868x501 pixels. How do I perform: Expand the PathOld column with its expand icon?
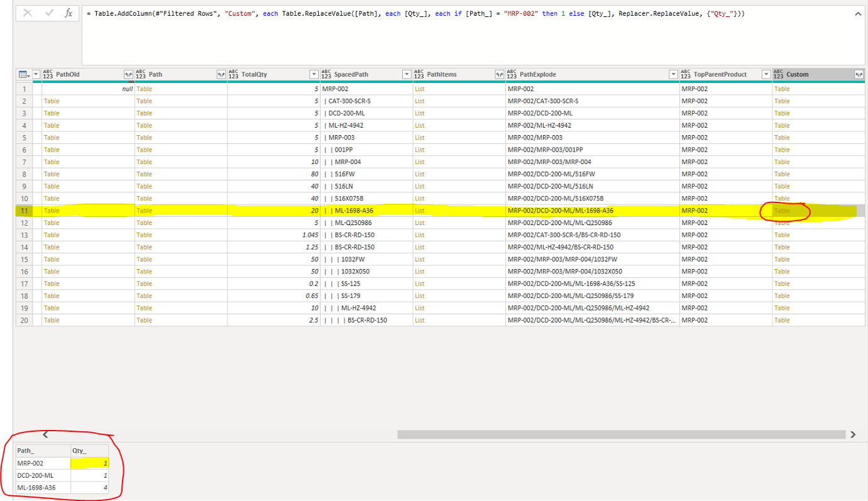128,74
